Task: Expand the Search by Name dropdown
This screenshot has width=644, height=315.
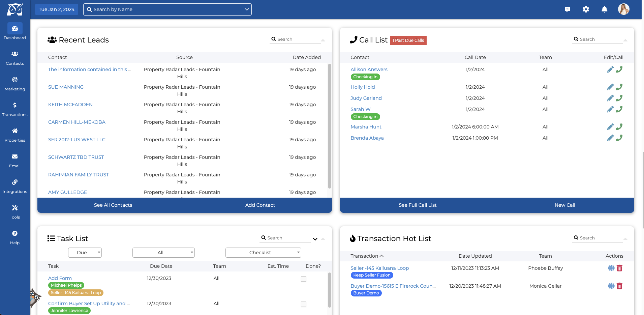Action: [x=246, y=9]
